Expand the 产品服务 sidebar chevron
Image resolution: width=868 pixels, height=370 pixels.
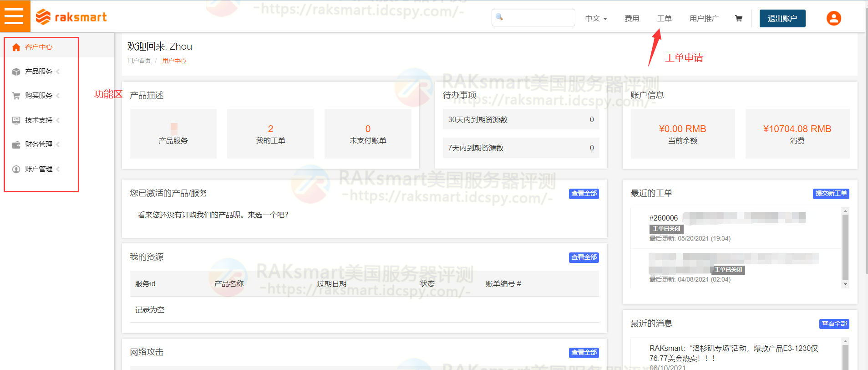[58, 72]
